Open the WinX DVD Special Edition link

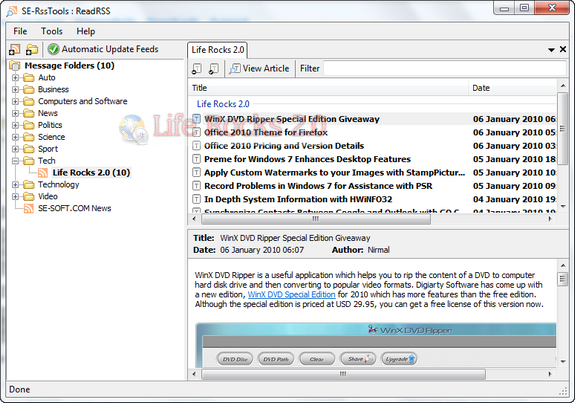tap(292, 294)
